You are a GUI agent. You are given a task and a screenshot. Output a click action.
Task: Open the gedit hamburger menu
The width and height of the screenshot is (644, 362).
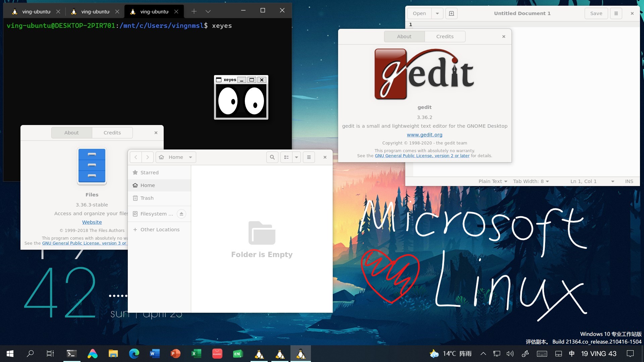616,13
